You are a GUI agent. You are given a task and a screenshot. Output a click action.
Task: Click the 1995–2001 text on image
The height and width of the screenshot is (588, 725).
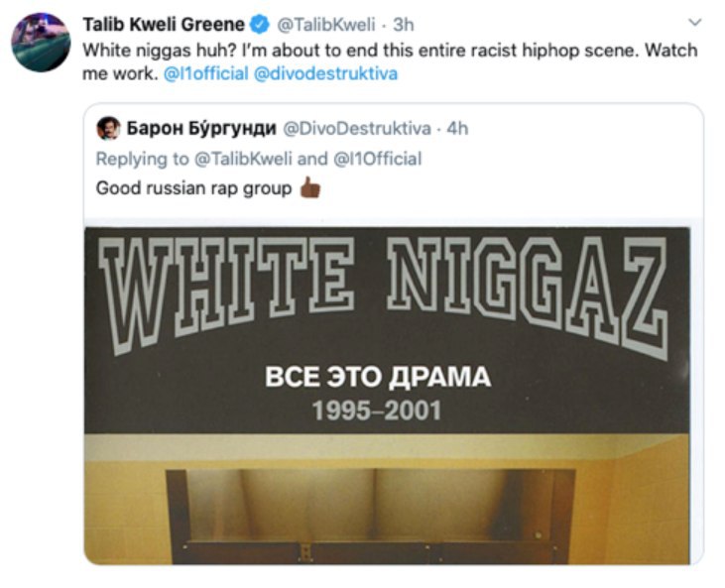click(x=377, y=411)
